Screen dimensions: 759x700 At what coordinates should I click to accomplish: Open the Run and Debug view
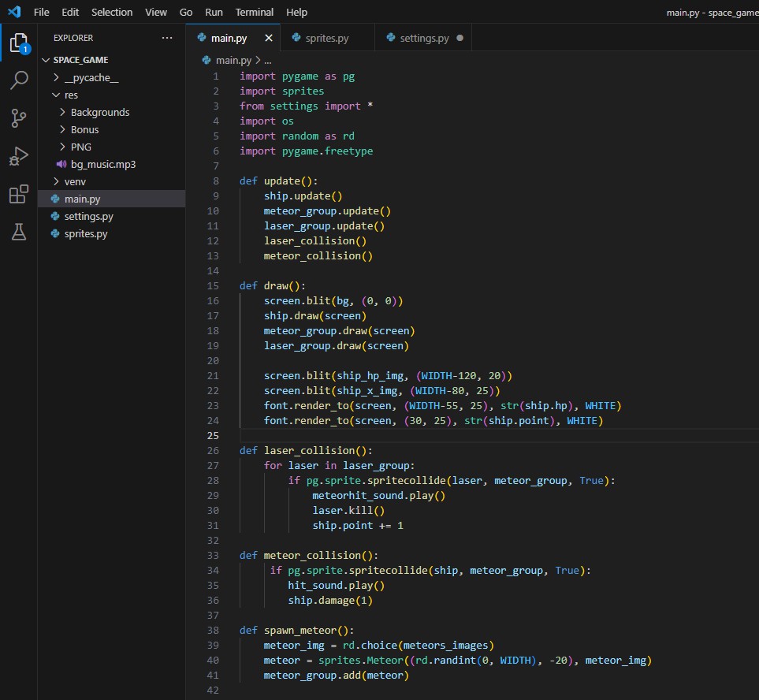(x=19, y=156)
